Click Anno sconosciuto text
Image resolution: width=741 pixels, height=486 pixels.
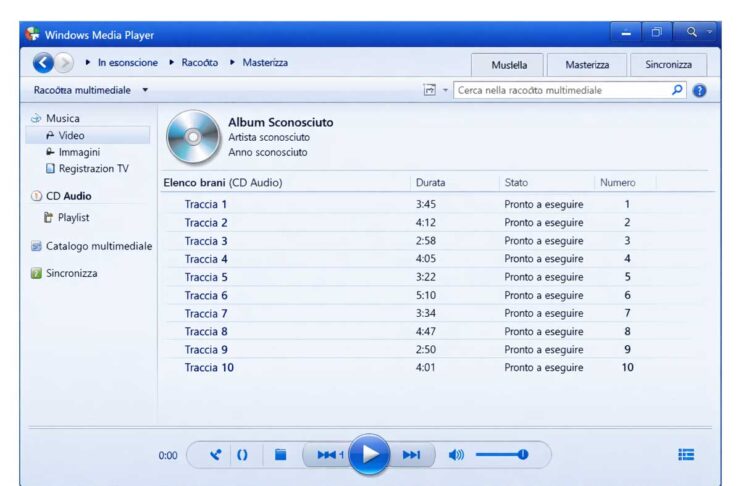tap(267, 152)
